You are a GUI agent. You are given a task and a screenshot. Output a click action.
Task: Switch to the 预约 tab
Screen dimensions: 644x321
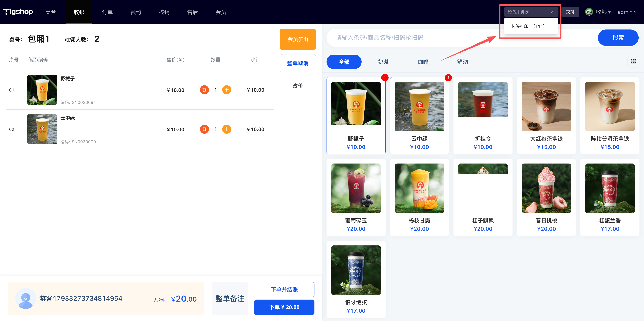pos(136,12)
